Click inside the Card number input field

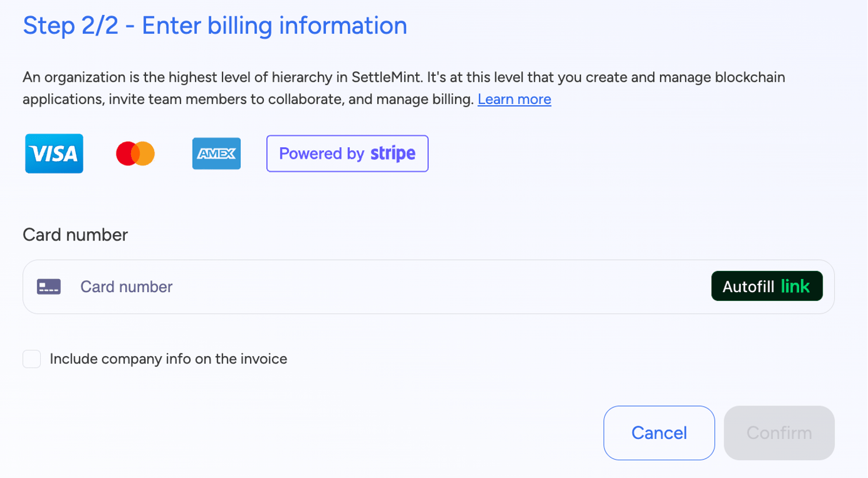(x=345, y=286)
